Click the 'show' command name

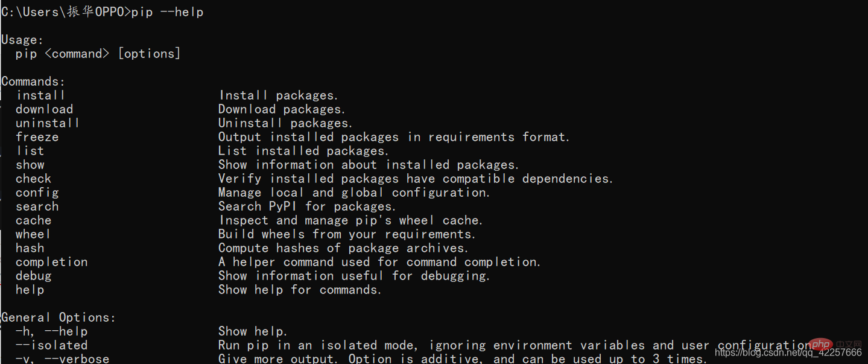(x=30, y=165)
